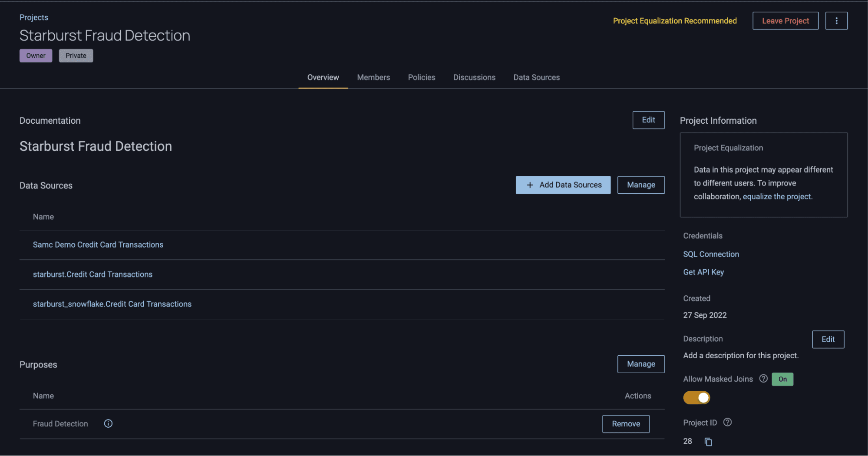This screenshot has height=456, width=868.
Task: Click the equalize the project link
Action: pyautogui.click(x=777, y=197)
